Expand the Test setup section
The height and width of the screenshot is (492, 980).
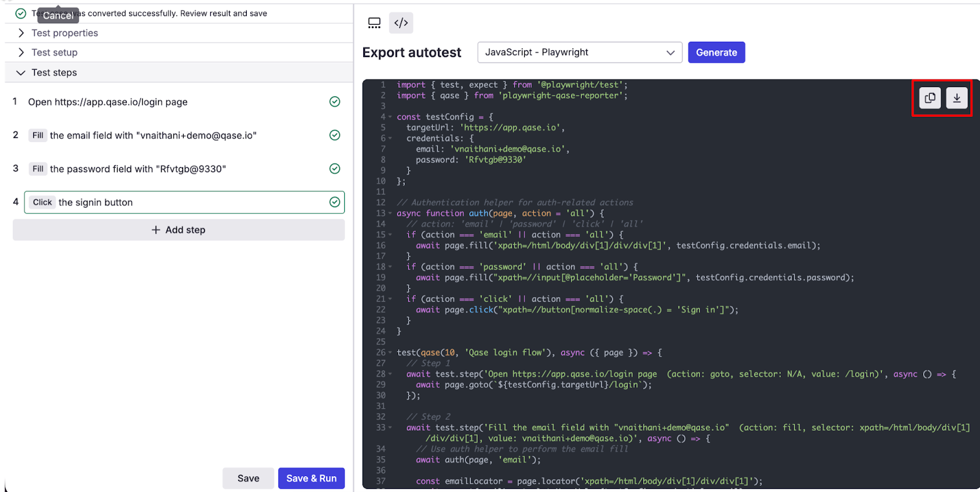(x=55, y=53)
